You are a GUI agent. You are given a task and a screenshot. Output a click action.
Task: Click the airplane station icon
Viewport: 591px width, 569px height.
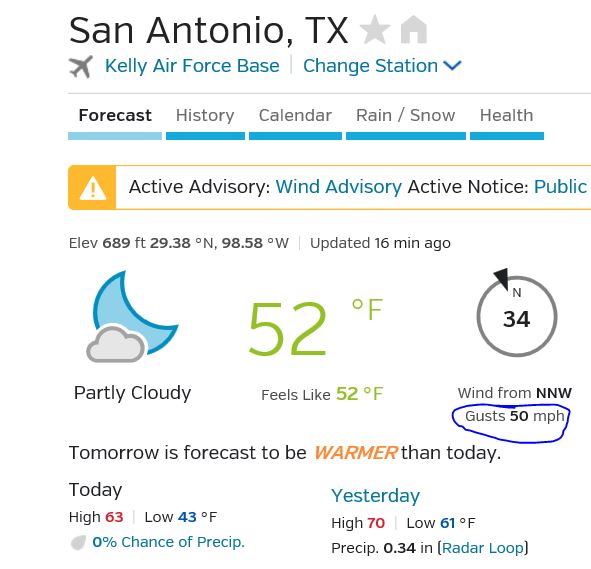coord(81,67)
